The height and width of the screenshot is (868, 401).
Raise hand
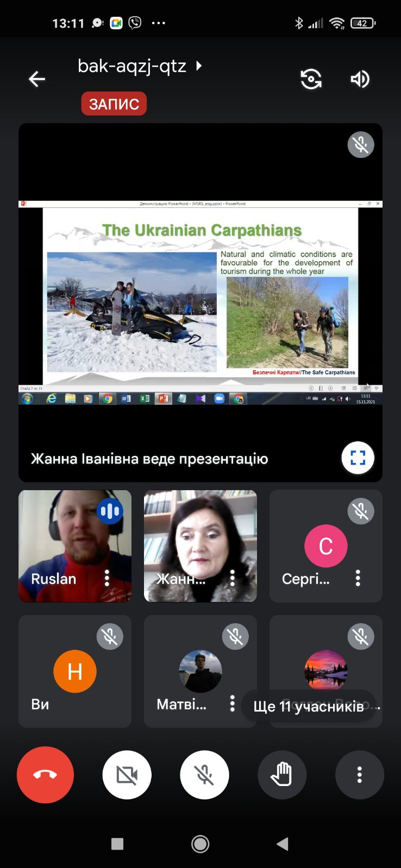click(x=282, y=775)
